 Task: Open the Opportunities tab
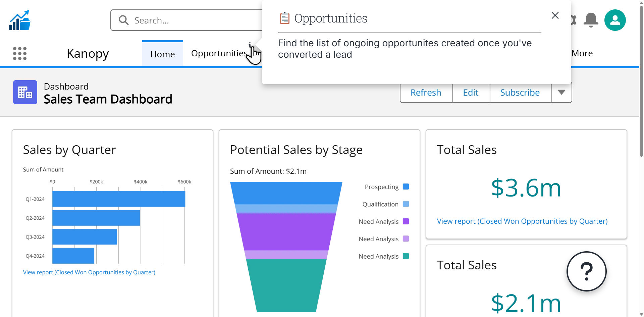(x=219, y=53)
